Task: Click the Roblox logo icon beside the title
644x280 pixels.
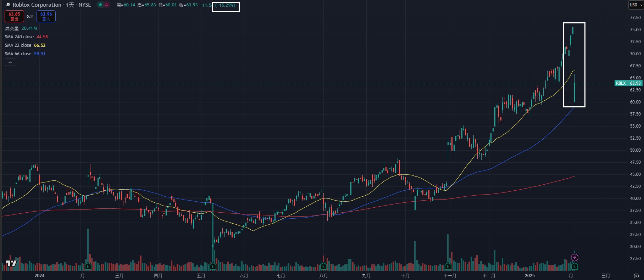Action: point(8,5)
